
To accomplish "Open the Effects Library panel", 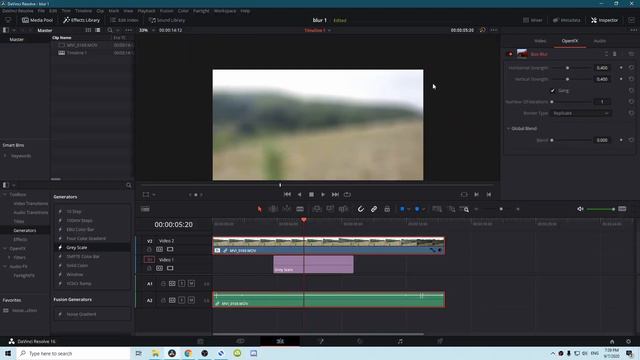I will (x=81, y=20).
